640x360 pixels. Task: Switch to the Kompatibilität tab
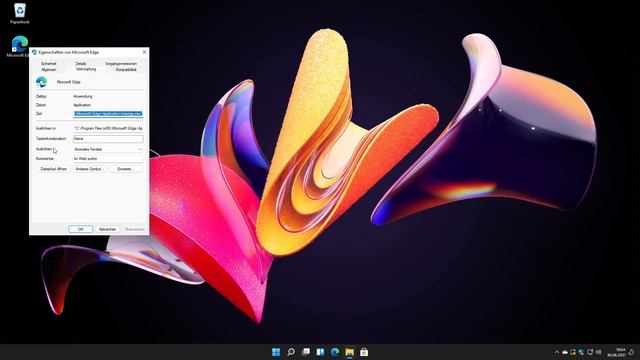click(126, 70)
